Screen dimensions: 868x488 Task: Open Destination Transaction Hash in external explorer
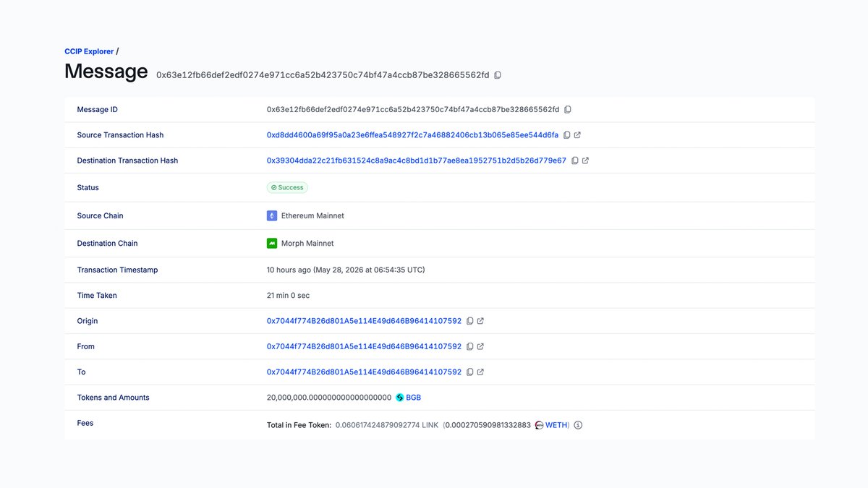coord(585,160)
